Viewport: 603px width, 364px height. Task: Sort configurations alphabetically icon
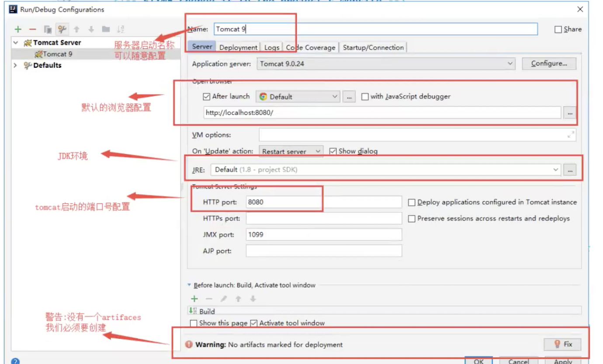coord(121,29)
